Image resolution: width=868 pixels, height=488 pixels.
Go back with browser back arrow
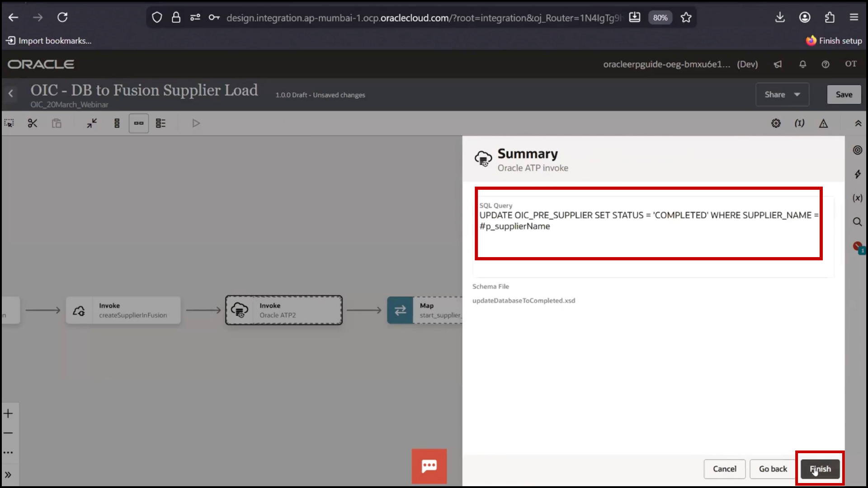tap(14, 18)
